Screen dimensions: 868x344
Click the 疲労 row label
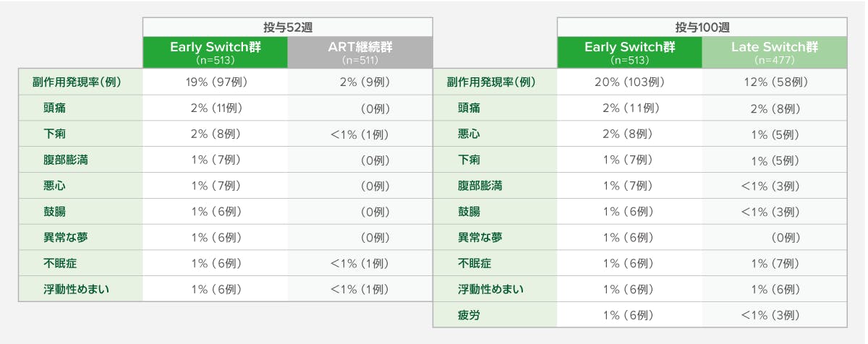coord(469,315)
